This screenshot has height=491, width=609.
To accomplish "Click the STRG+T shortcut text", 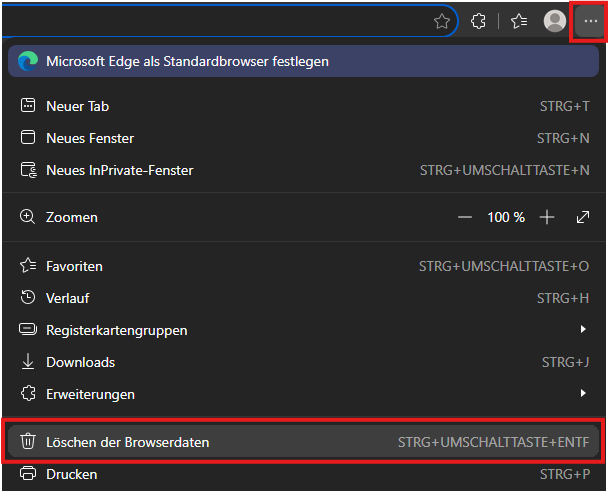I will click(x=565, y=106).
